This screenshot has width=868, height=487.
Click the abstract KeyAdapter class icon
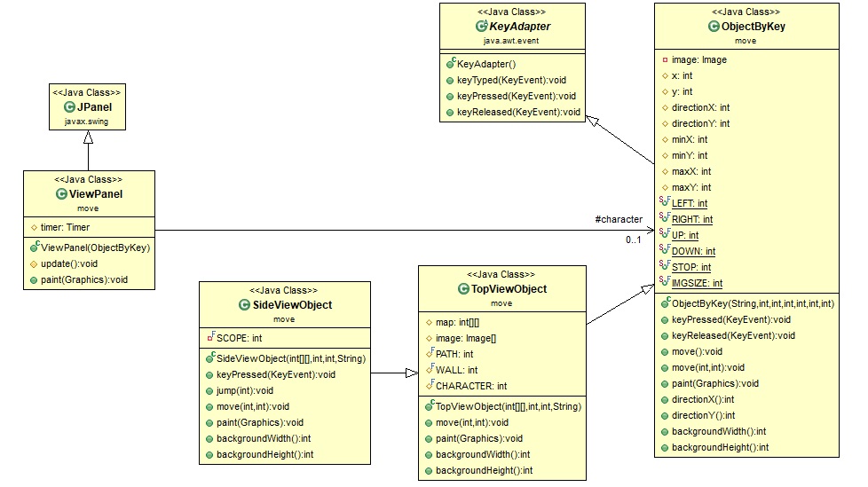tap(483, 27)
